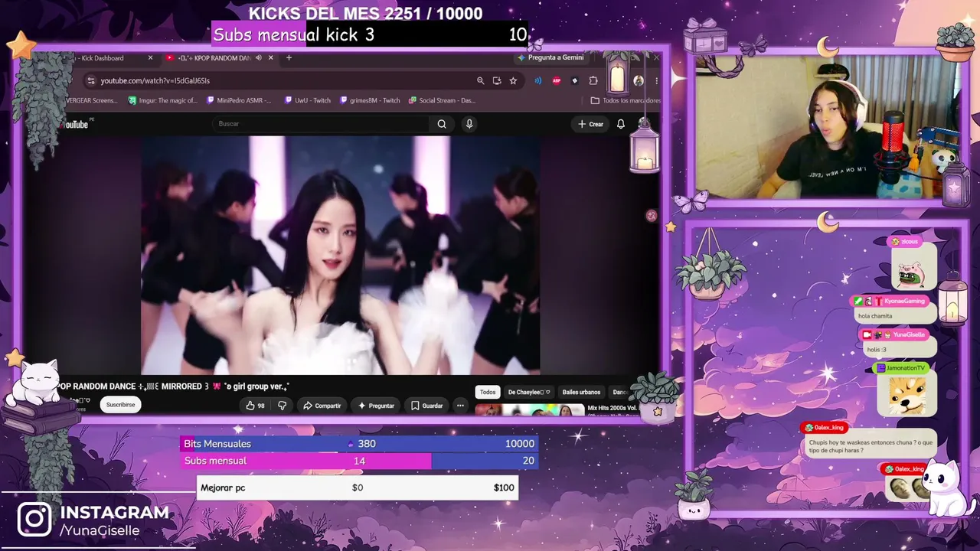The height and width of the screenshot is (551, 980).
Task: Open the more actions ellipsis menu
Action: 460,406
